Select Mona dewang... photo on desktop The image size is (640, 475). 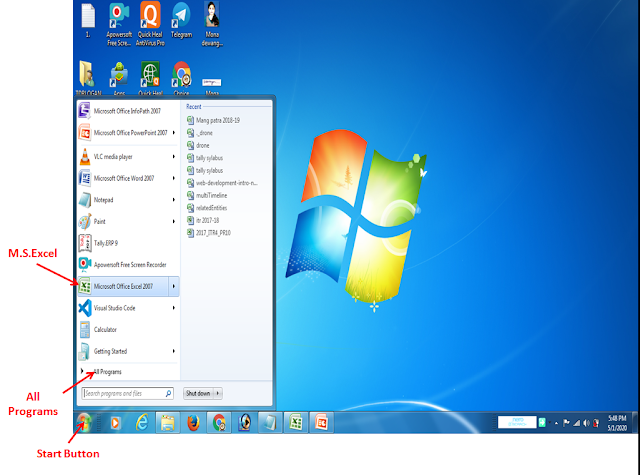click(x=212, y=24)
